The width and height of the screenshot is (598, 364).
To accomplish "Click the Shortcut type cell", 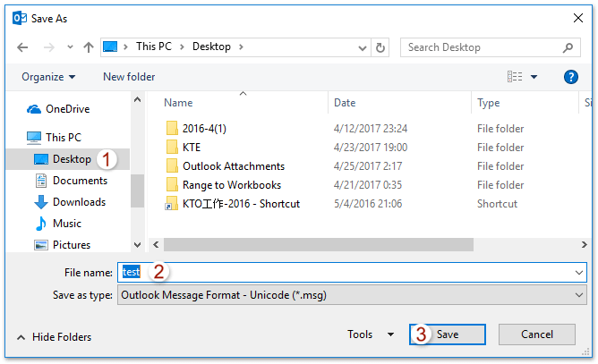I will click(497, 204).
